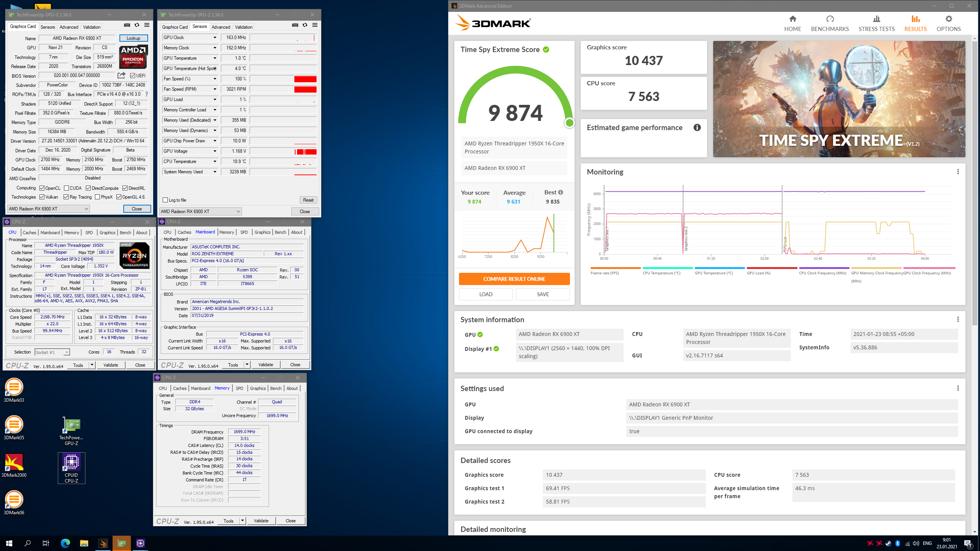Open the System information three-dot menu
This screenshot has width=980, height=551.
click(958, 320)
